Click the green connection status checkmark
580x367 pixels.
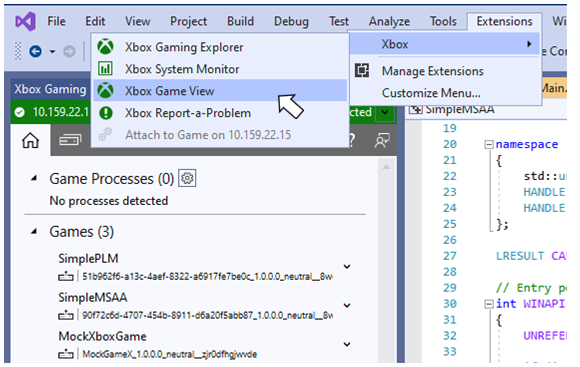point(20,112)
